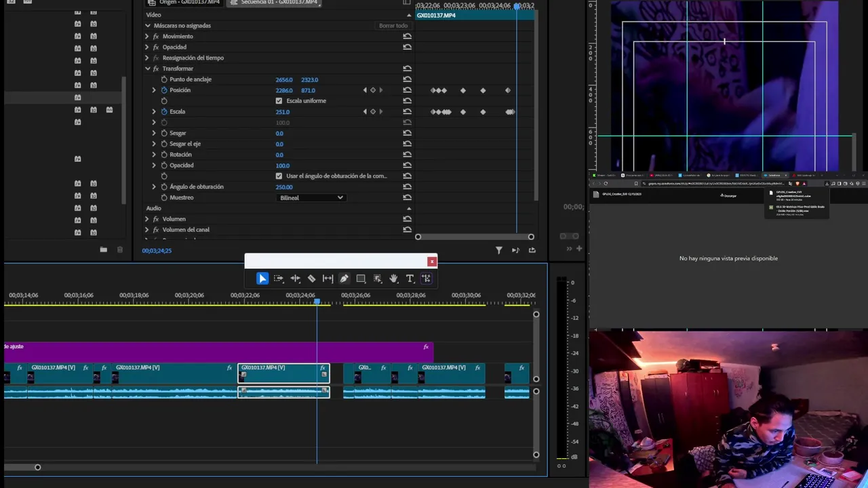Select the Track Select Forward tool
This screenshot has height=488, width=868.
279,279
